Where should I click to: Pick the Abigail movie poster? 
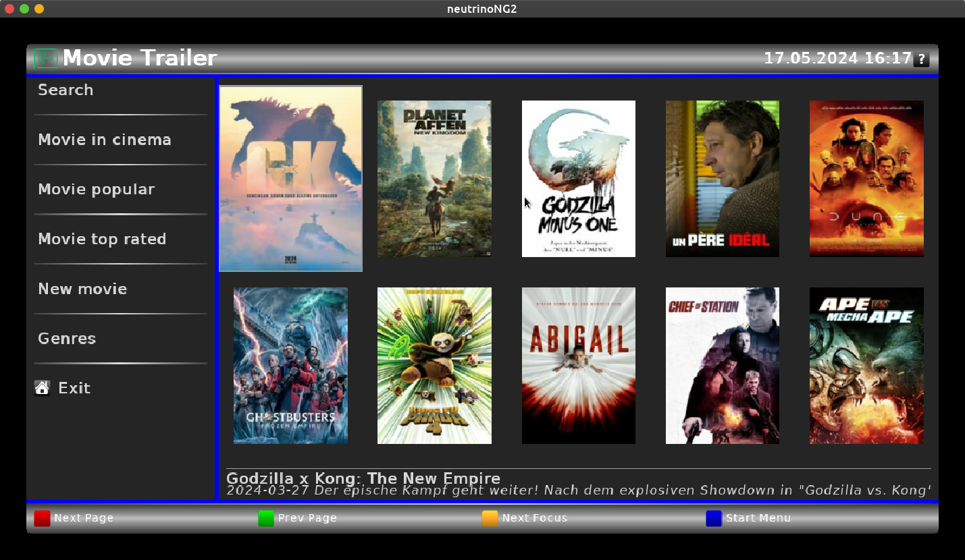tap(578, 366)
